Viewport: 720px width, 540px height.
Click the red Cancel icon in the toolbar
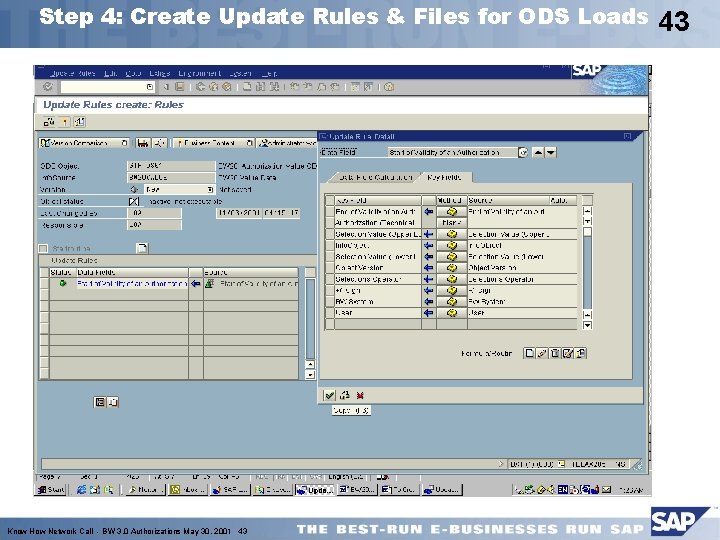[227, 87]
